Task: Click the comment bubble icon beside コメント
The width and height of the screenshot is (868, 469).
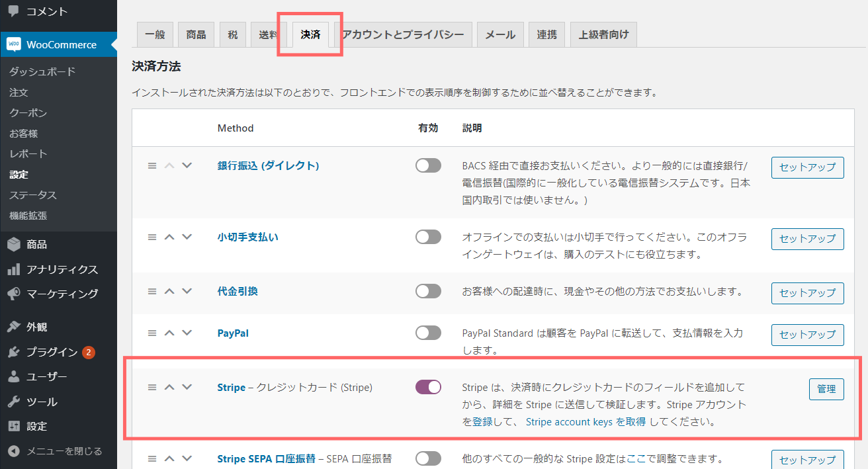Action: pos(13,11)
